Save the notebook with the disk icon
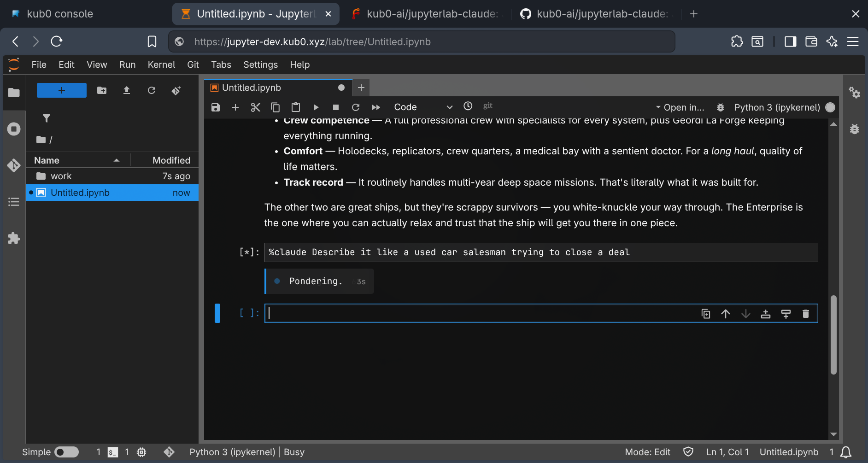868x463 pixels. pyautogui.click(x=215, y=107)
